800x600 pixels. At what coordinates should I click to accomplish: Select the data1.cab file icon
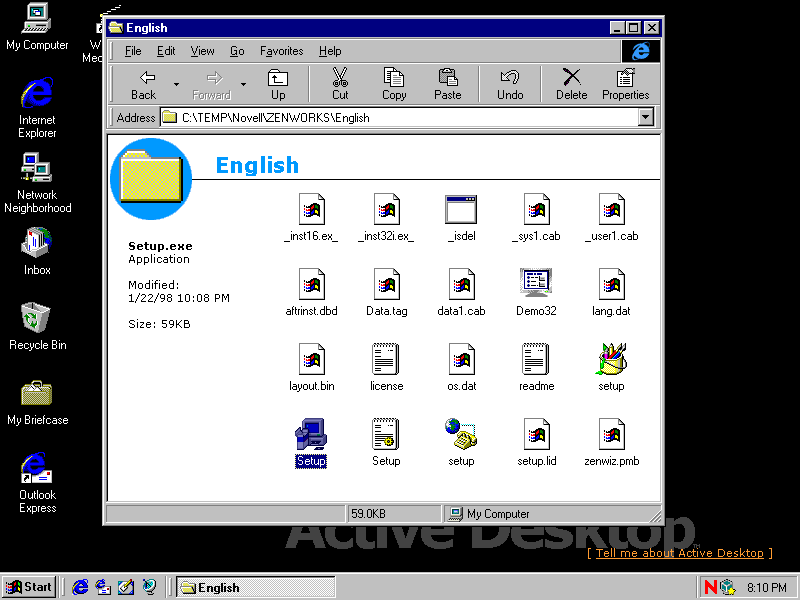click(461, 284)
